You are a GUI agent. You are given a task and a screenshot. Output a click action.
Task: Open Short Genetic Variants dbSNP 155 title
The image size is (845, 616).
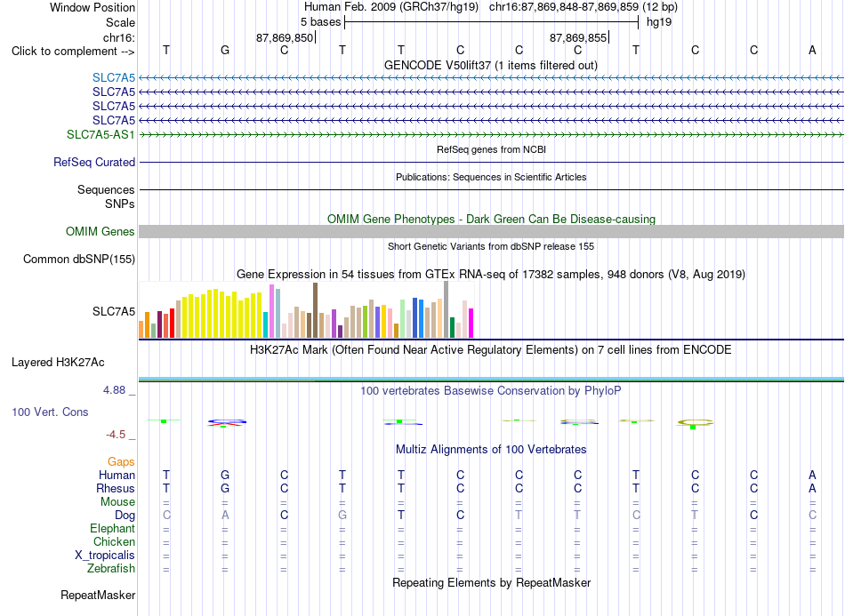(491, 246)
